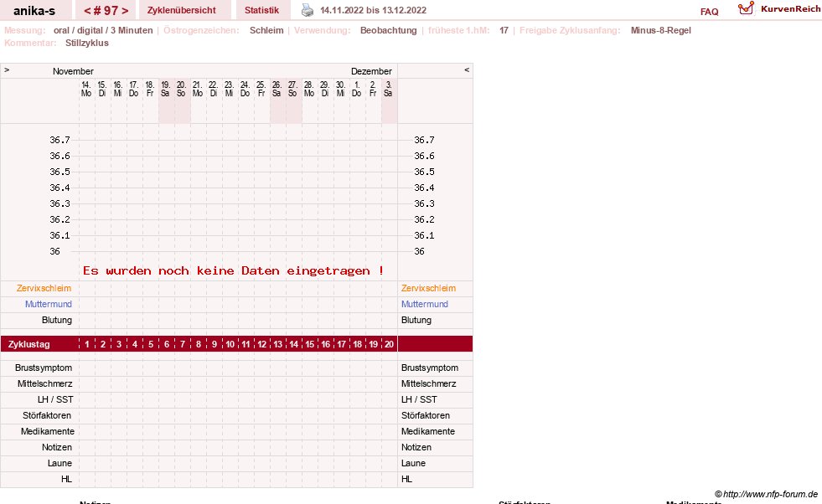The width and height of the screenshot is (822, 504).
Task: Click the left Muttermund label
Action: point(49,304)
